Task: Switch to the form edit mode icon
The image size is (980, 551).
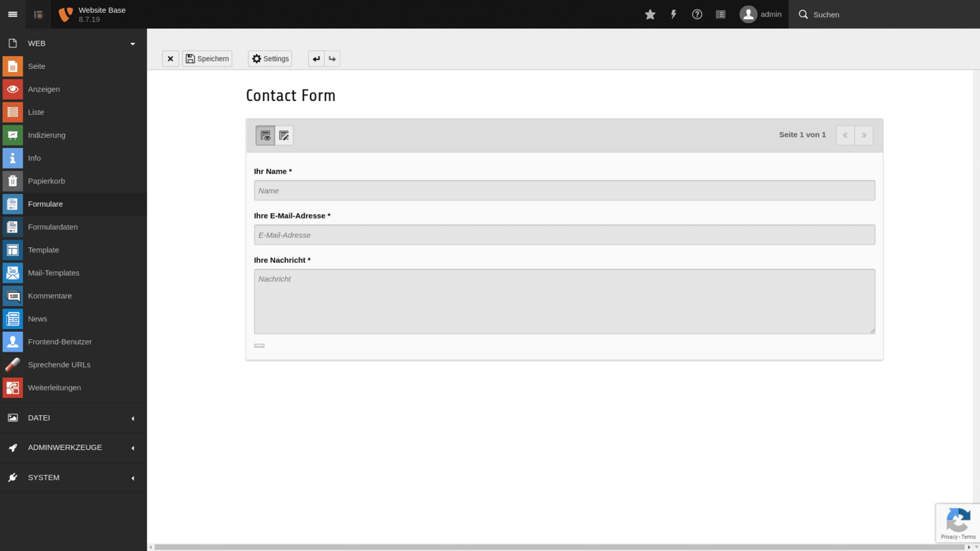Action: [x=284, y=135]
